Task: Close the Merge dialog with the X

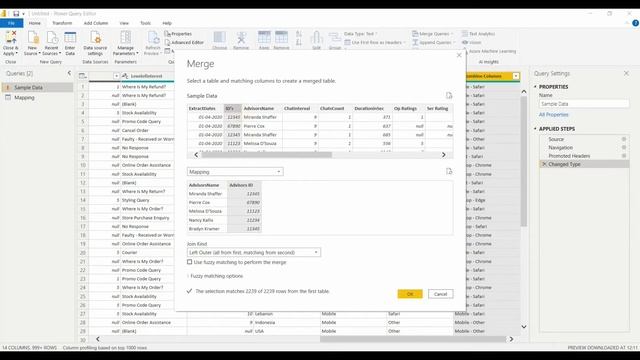Action: (459, 55)
